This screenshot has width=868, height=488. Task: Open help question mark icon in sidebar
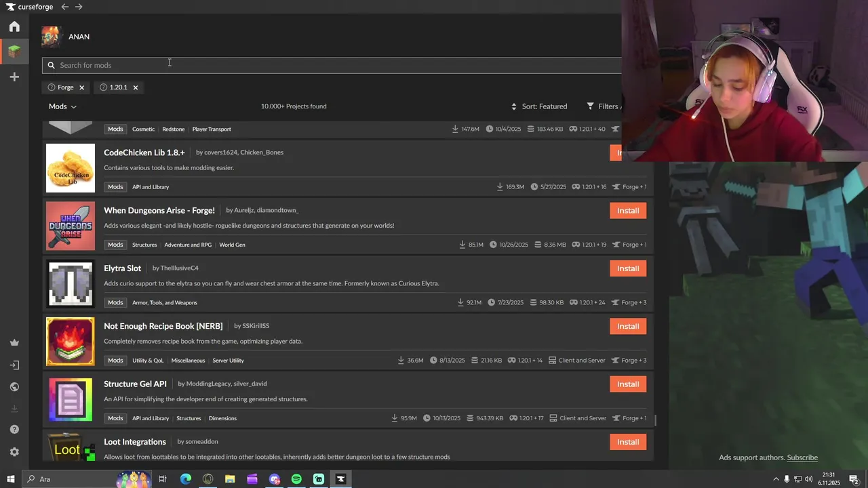tap(14, 430)
